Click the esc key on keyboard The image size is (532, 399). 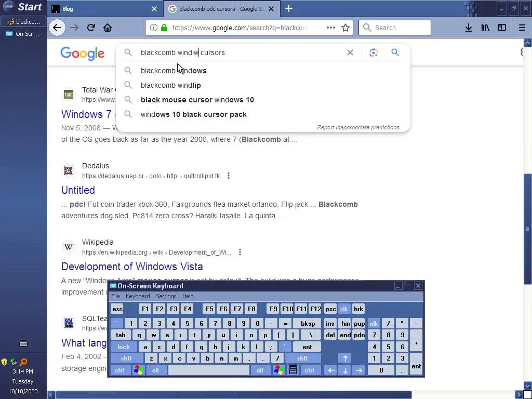click(x=117, y=309)
